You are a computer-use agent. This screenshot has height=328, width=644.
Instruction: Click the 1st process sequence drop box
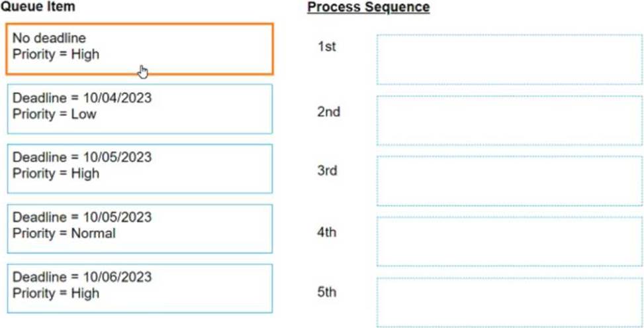pyautogui.click(x=510, y=60)
